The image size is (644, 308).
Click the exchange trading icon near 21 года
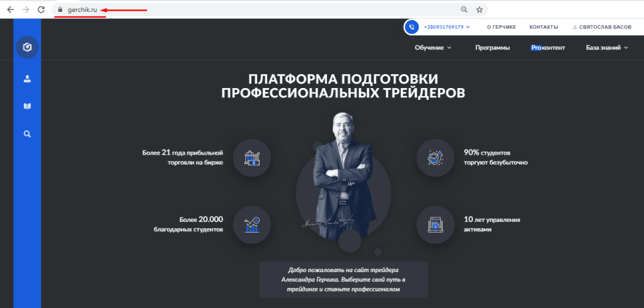(252, 158)
